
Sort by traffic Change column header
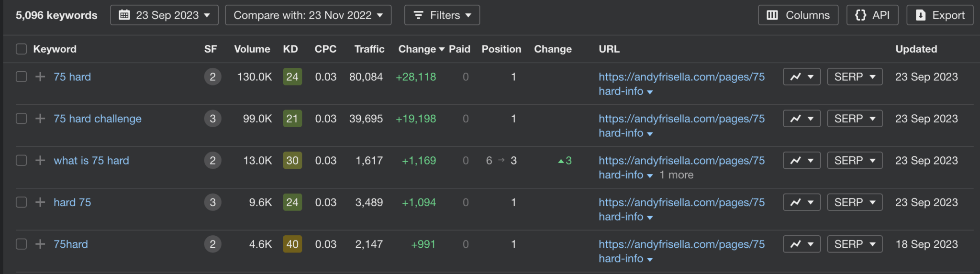pos(421,49)
